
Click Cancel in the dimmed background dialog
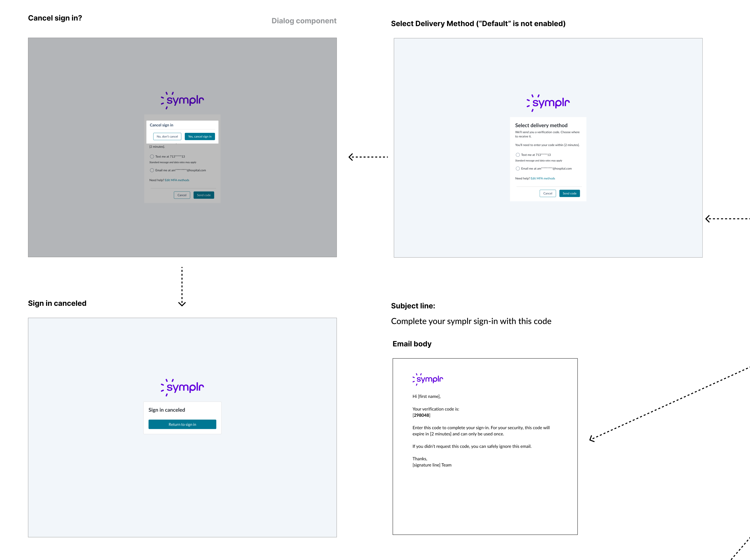click(182, 195)
